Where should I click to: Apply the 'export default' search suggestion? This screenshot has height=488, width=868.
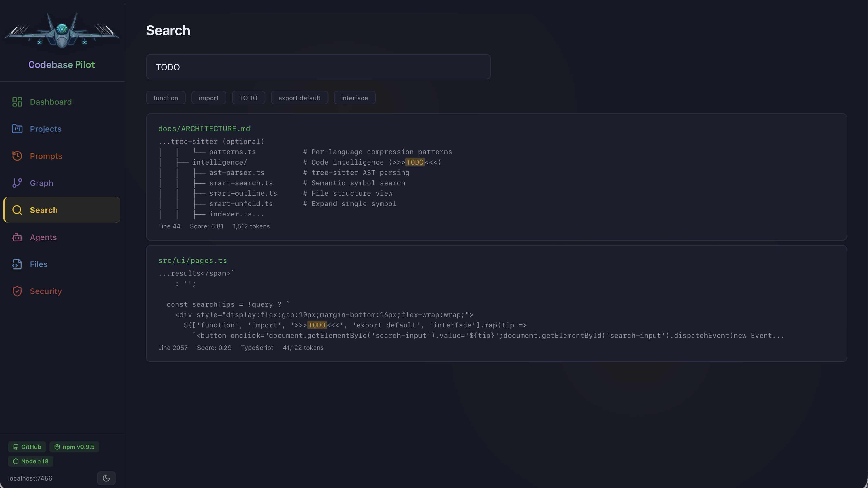coord(299,98)
